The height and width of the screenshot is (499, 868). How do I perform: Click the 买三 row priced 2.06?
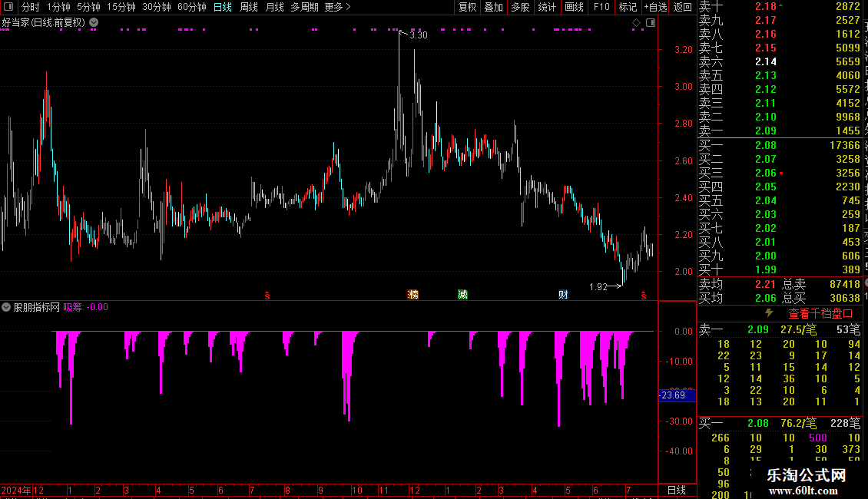pyautogui.click(x=780, y=173)
